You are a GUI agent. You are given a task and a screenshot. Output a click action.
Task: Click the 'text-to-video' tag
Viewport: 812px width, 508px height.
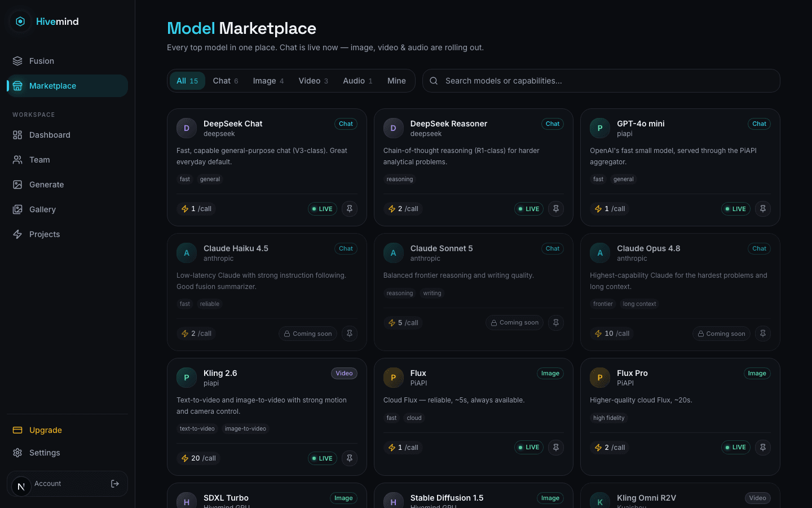pyautogui.click(x=197, y=429)
